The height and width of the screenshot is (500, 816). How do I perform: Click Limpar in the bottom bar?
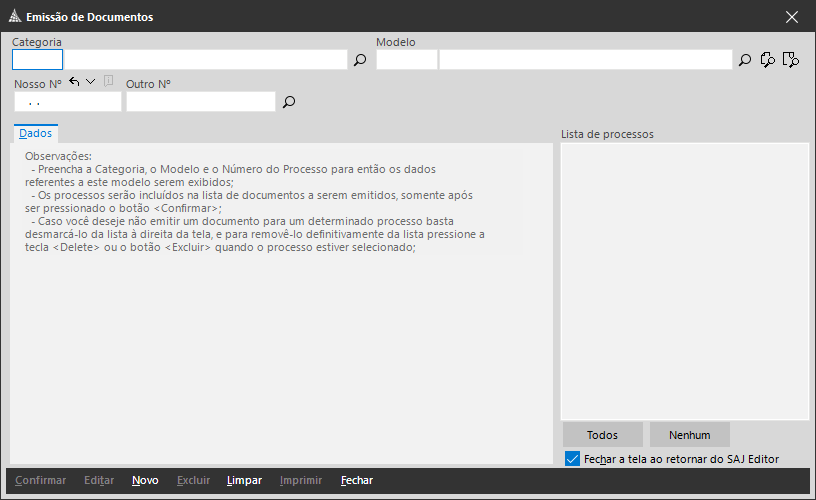pyautogui.click(x=244, y=481)
